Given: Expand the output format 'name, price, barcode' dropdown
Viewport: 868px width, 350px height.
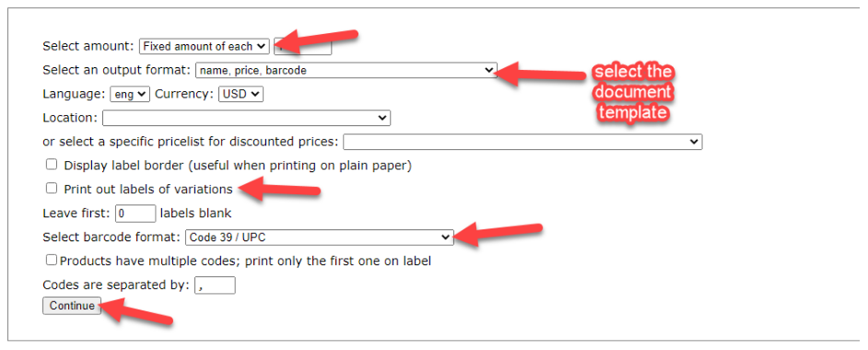Looking at the screenshot, I should click(x=346, y=70).
